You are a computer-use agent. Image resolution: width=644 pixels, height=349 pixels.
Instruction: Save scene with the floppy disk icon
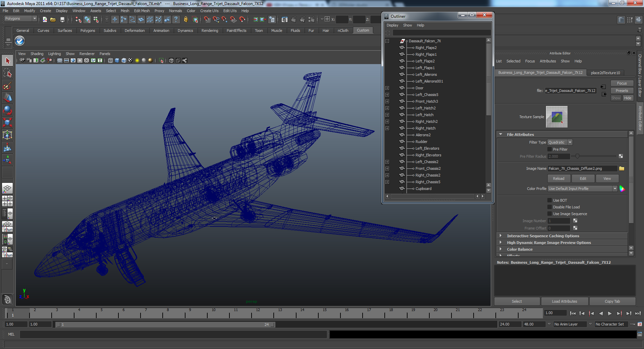[x=62, y=20]
